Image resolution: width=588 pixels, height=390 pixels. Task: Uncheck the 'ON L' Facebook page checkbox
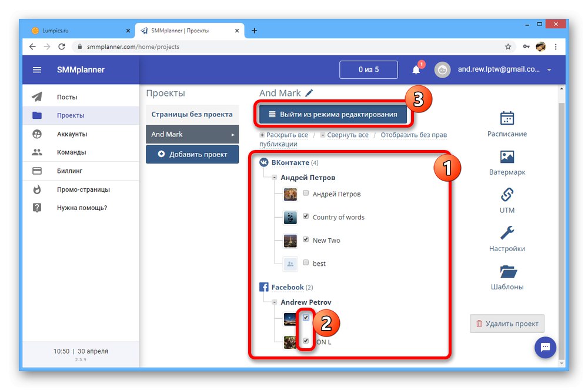[x=306, y=341]
